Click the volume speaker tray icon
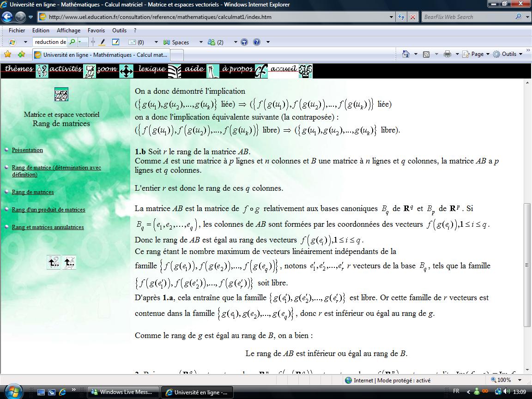This screenshot has width=532, height=399. click(507, 392)
